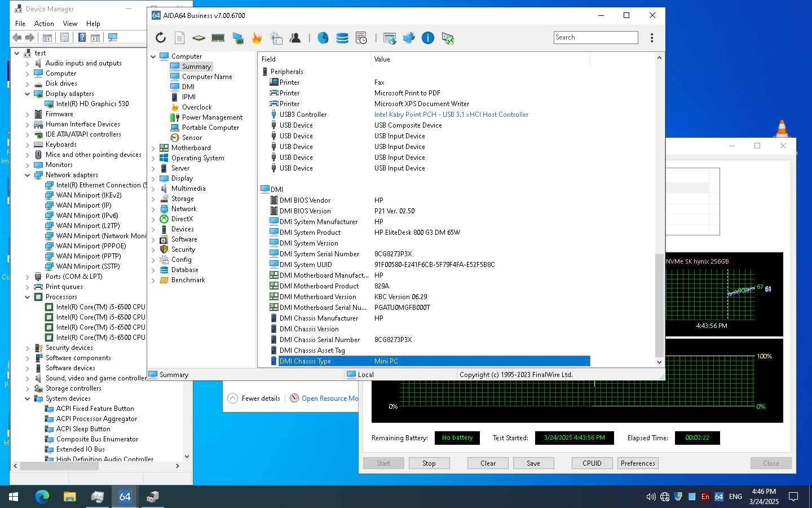Open the Action menu in Device Manager

click(44, 24)
